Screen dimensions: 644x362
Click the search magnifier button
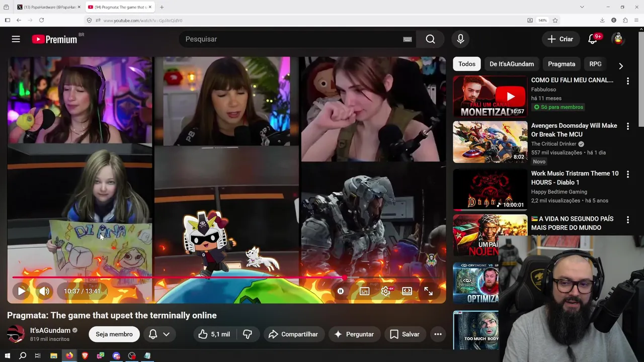[430, 39]
